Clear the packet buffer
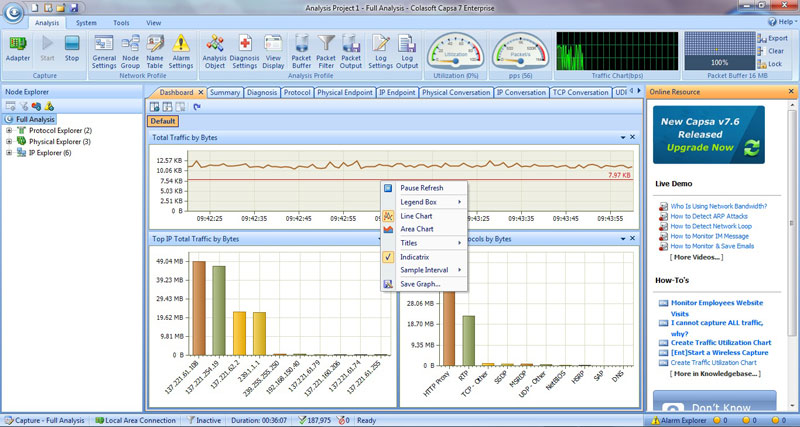Screen dimensions: 800x427 (771, 51)
